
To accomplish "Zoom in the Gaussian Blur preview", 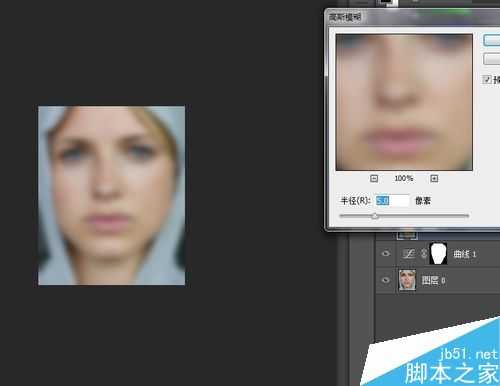I will 434,179.
